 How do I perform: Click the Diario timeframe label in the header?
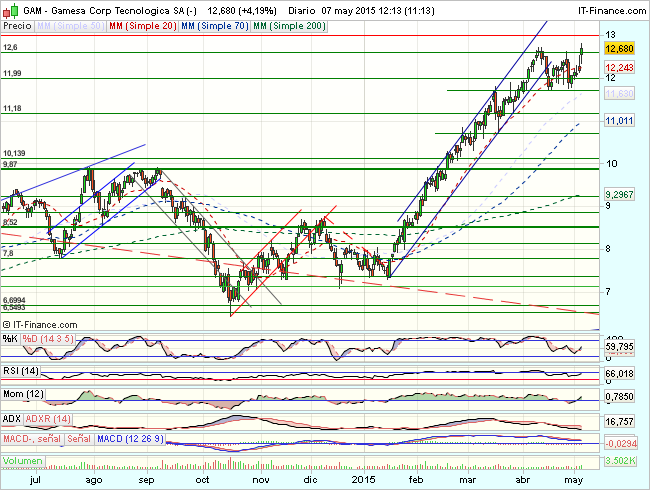pos(302,11)
